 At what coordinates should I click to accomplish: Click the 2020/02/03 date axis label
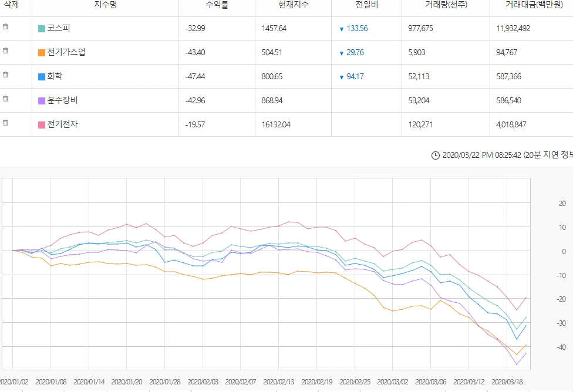[203, 382]
